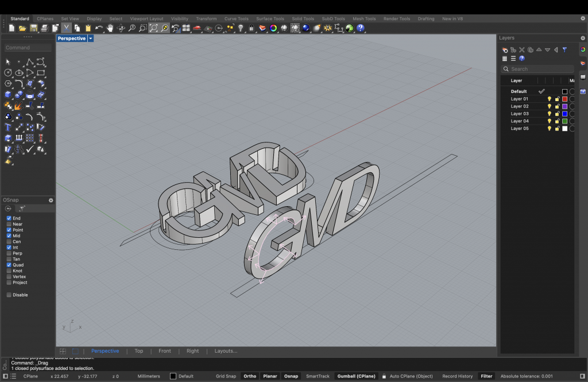Click the Cut scissors icon
The image size is (588, 382).
67,28
